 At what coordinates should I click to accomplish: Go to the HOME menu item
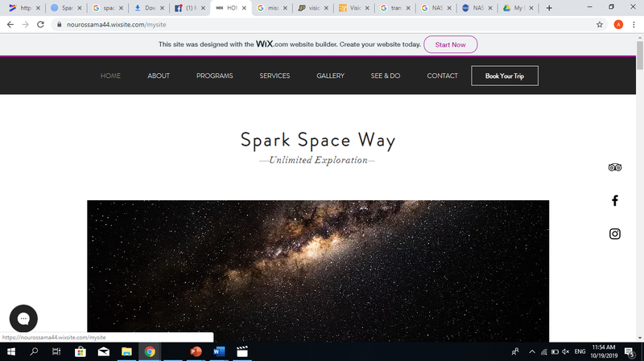tap(110, 76)
